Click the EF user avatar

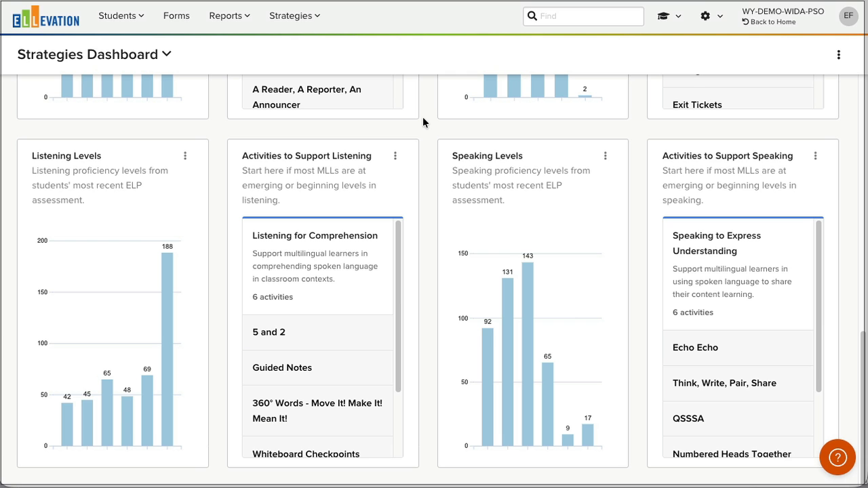click(x=848, y=16)
